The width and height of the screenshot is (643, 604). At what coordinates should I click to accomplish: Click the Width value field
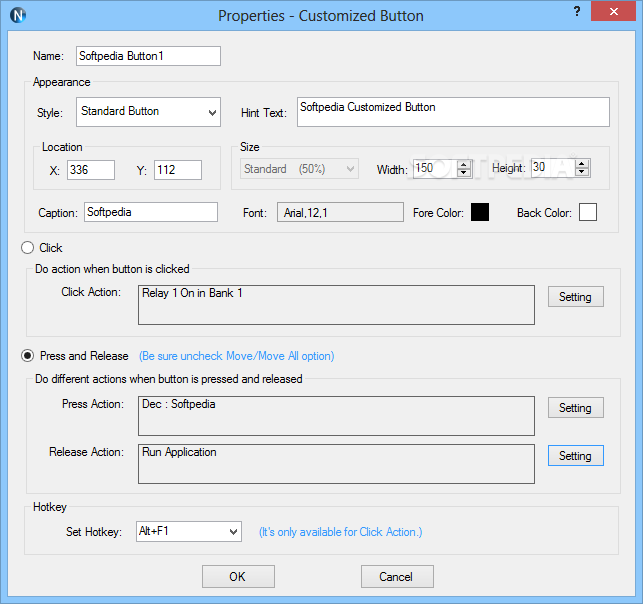(436, 169)
